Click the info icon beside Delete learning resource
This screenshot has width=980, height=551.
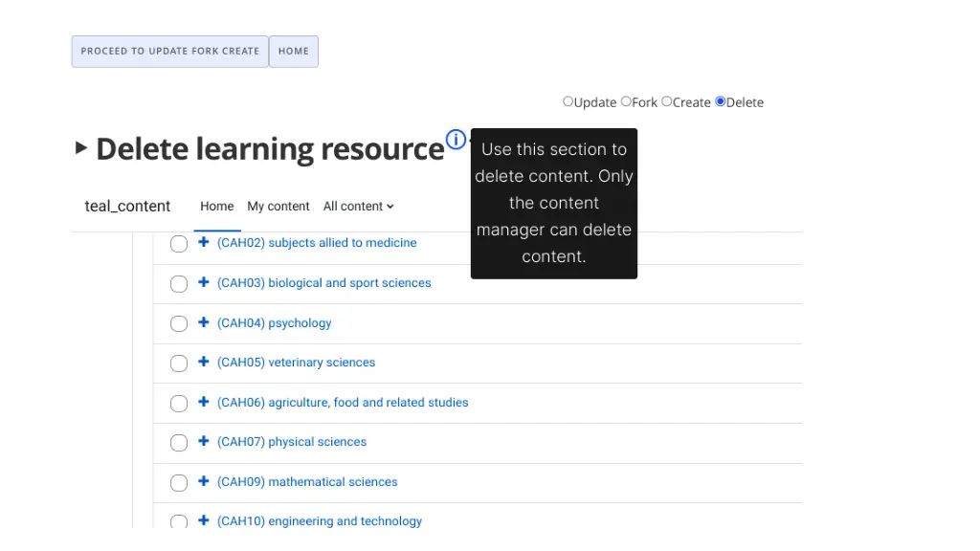point(456,140)
